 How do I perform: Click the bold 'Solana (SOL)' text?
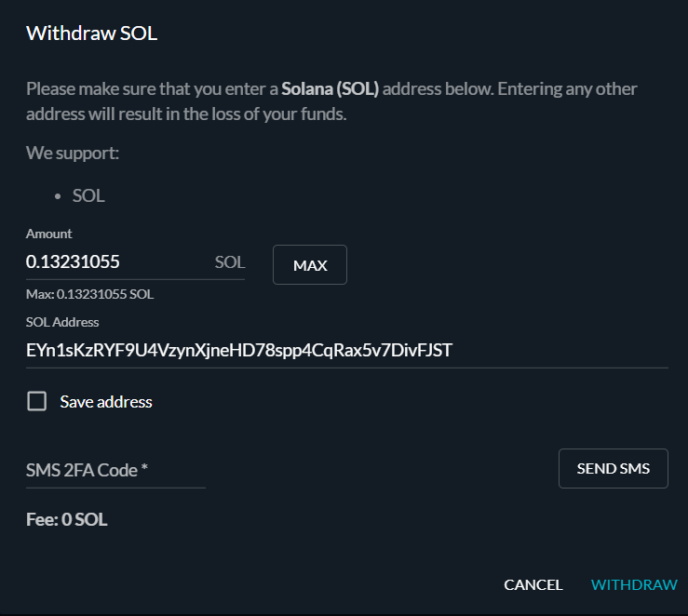click(330, 89)
